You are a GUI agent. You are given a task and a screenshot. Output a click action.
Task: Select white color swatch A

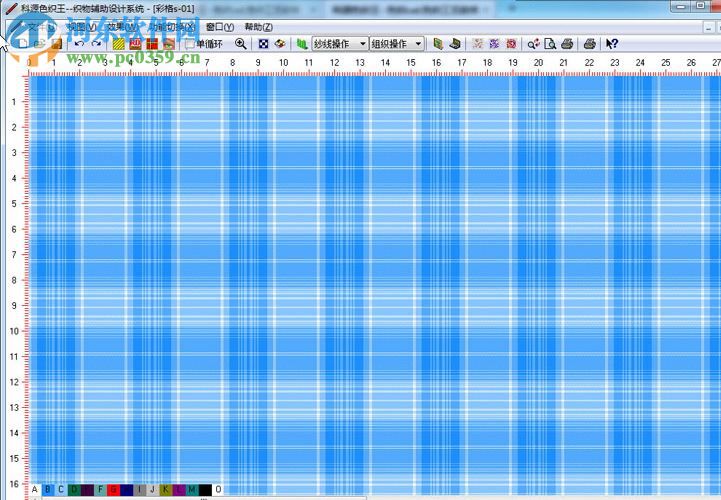(x=34, y=489)
